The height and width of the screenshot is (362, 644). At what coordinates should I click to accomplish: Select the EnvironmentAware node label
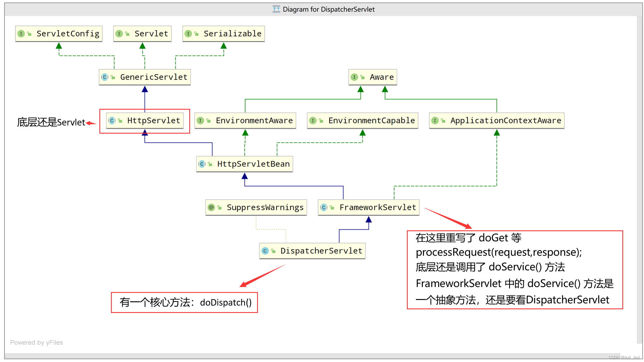tap(254, 121)
